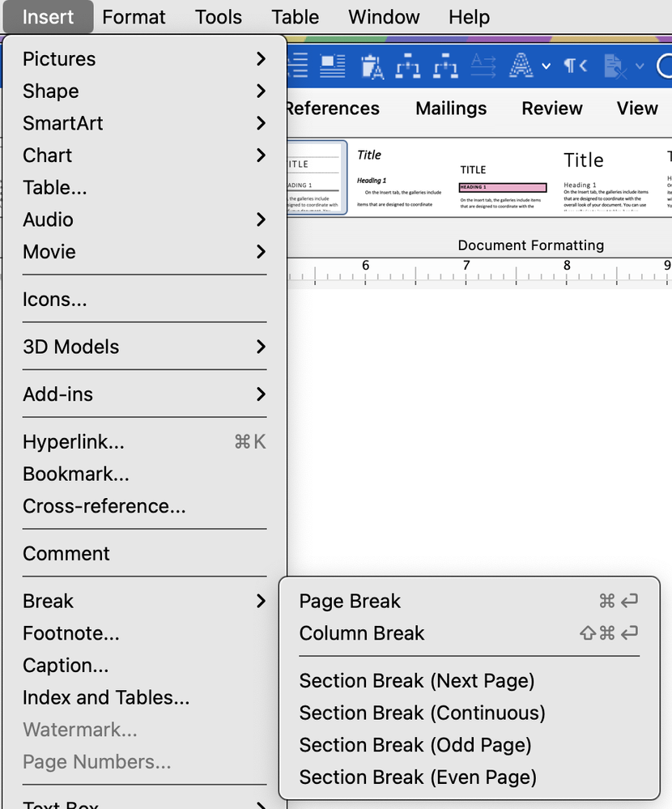Screen dimensions: 672x809
Task: Open the WordArt dropdown chevron
Action: pyautogui.click(x=547, y=66)
